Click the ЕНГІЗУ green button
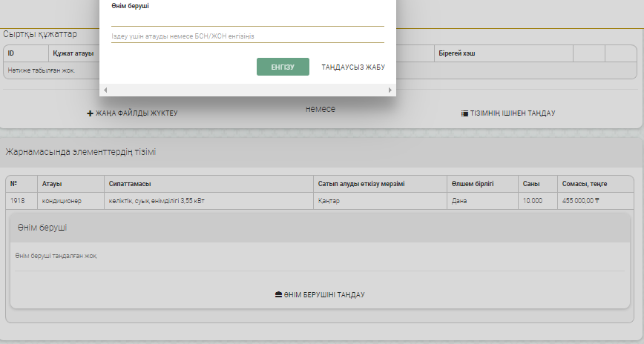 click(x=283, y=67)
